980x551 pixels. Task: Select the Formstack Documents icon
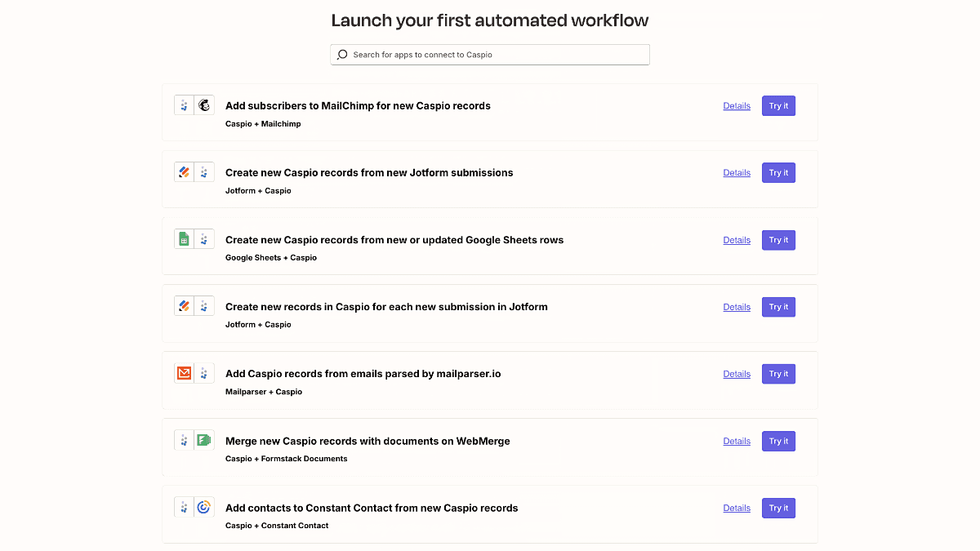204,439
